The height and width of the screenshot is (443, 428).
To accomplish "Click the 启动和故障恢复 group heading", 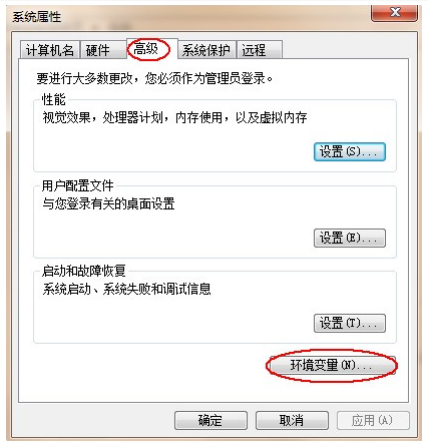I will (x=84, y=271).
